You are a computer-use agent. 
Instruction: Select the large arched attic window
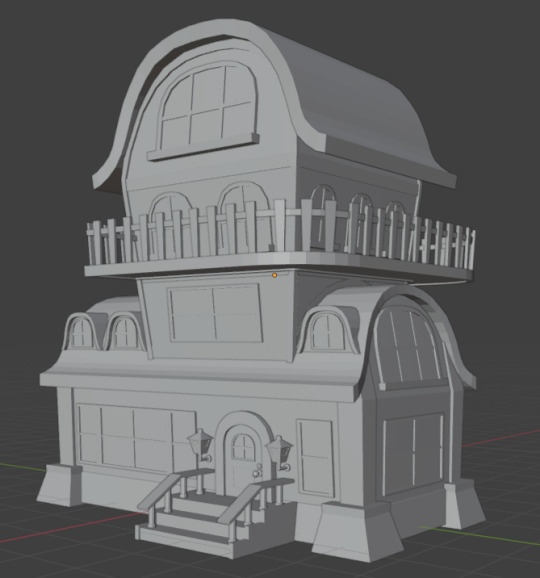pos(207,108)
